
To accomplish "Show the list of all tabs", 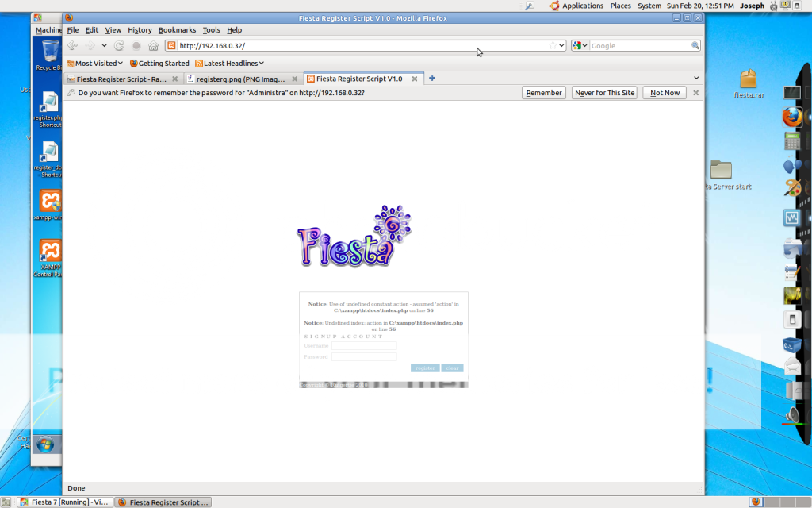I will click(x=696, y=78).
